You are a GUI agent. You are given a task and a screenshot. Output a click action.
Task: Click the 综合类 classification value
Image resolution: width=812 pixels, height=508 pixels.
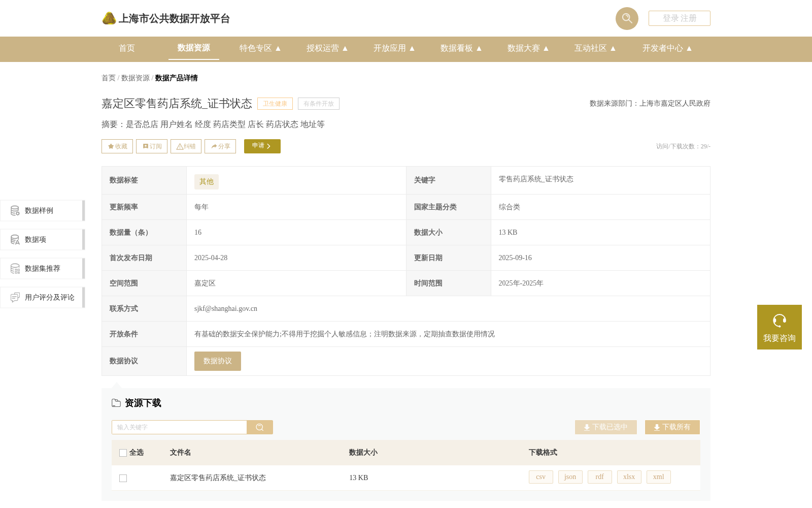tap(509, 207)
